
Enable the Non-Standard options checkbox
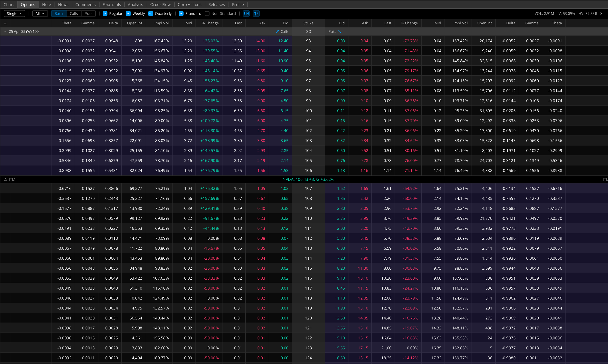point(207,14)
